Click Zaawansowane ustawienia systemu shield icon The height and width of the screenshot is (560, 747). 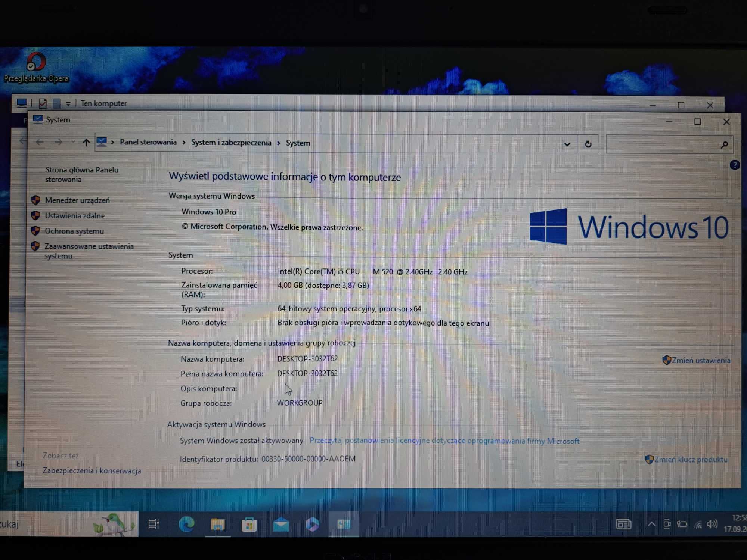pyautogui.click(x=35, y=246)
